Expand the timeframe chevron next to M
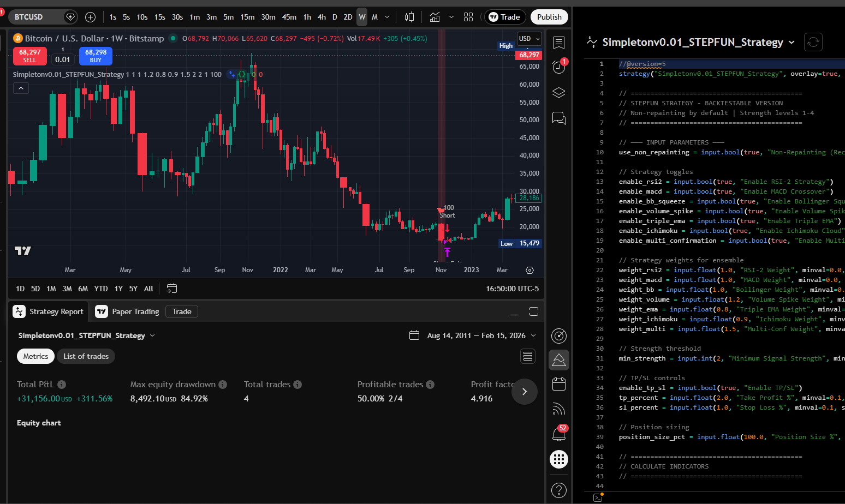Image resolution: width=845 pixels, height=504 pixels. click(x=387, y=17)
